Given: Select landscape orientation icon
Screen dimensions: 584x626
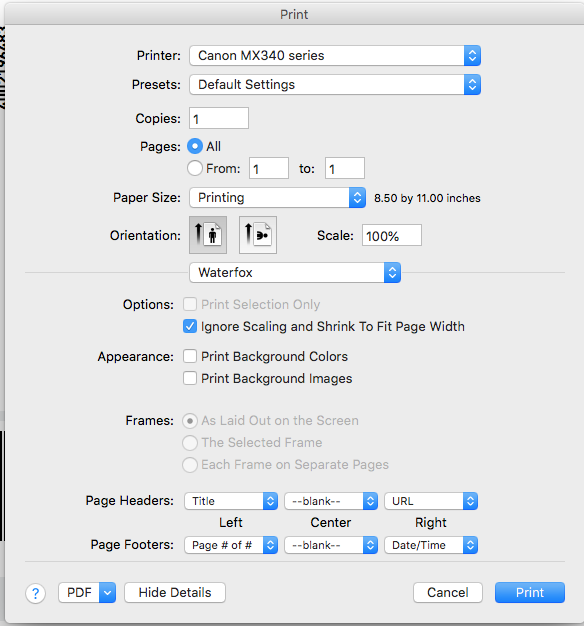Looking at the screenshot, I should point(258,235).
